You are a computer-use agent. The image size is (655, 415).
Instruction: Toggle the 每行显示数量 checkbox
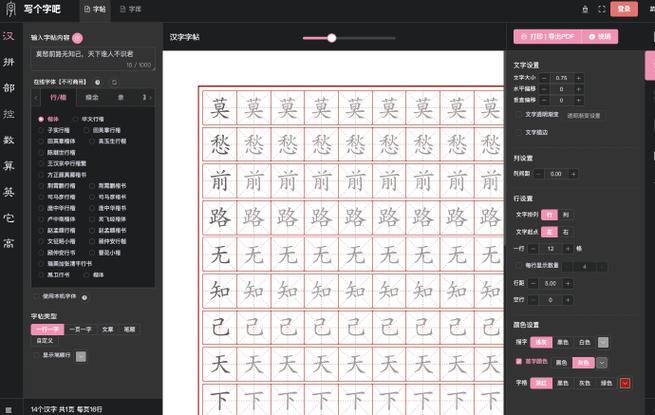click(x=519, y=265)
